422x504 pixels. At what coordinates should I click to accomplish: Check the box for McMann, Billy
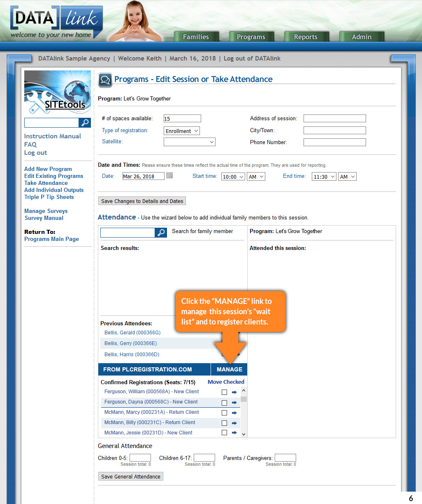(x=224, y=423)
